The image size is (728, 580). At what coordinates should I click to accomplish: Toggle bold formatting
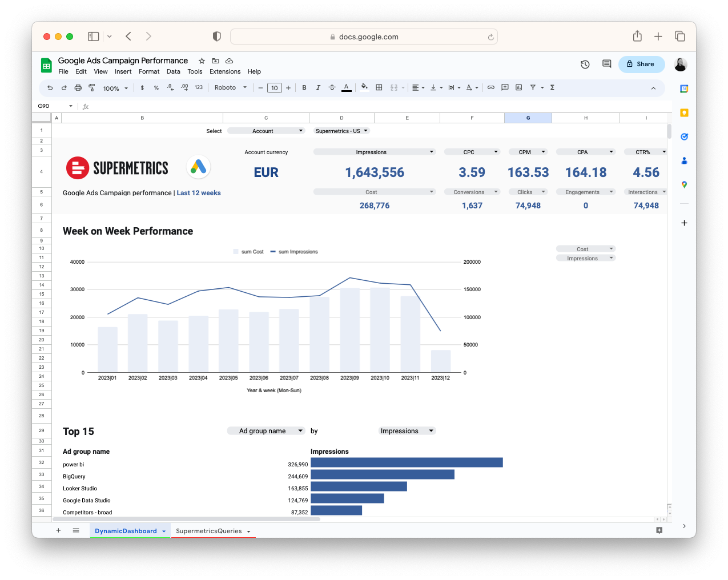click(304, 88)
